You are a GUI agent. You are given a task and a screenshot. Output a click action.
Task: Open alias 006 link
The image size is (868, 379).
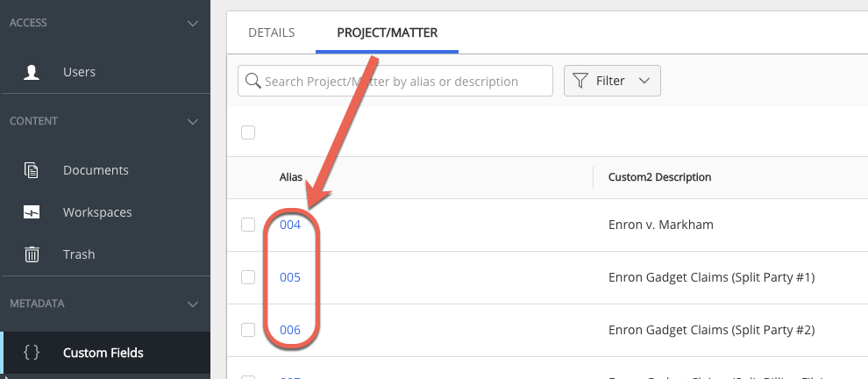tap(290, 330)
